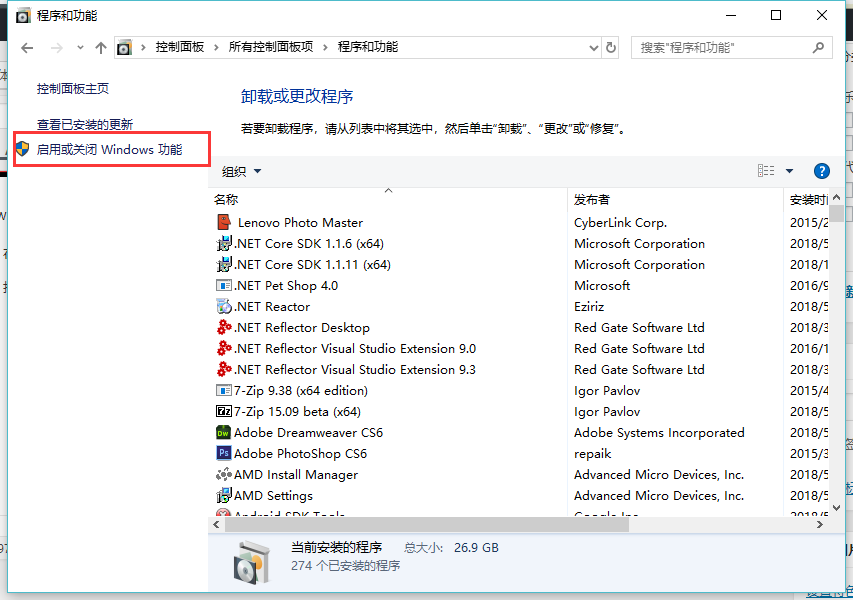853x600 pixels.
Task: Click the Reflector Visual Studio Extension 9.3 icon
Action: tap(224, 369)
